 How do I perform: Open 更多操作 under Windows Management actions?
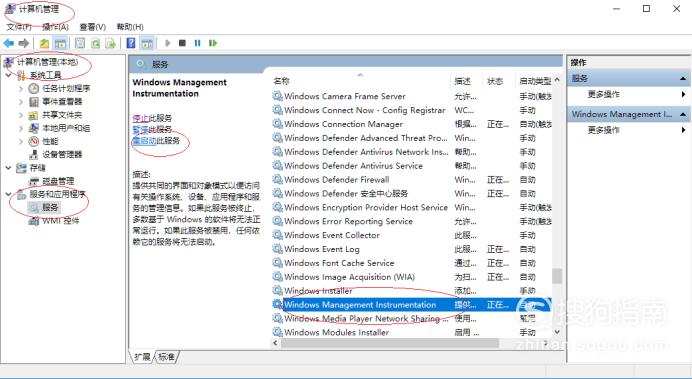click(x=603, y=130)
